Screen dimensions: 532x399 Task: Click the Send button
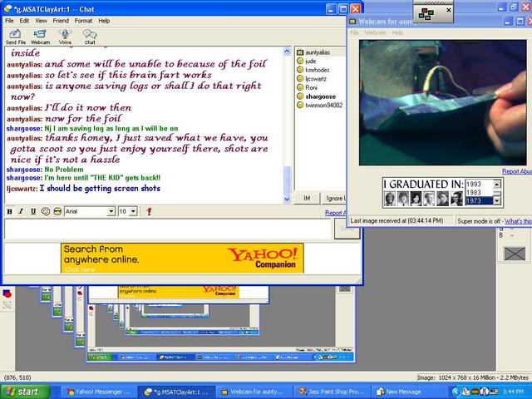[x=347, y=229]
